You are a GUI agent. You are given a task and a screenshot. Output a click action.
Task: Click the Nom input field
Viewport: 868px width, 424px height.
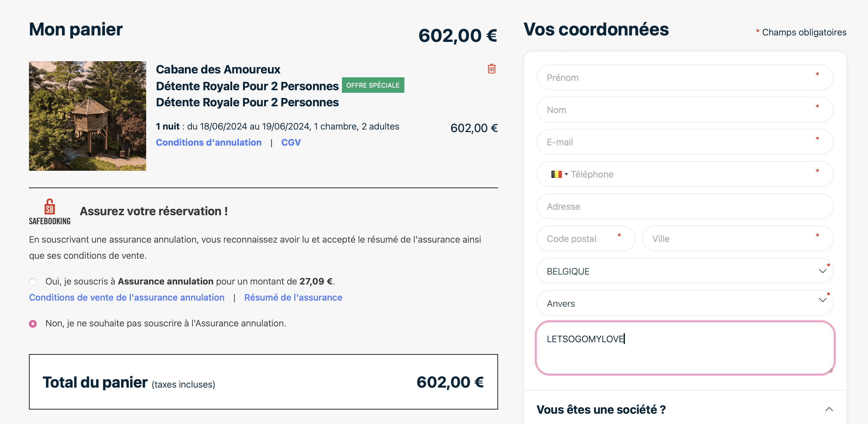(685, 110)
